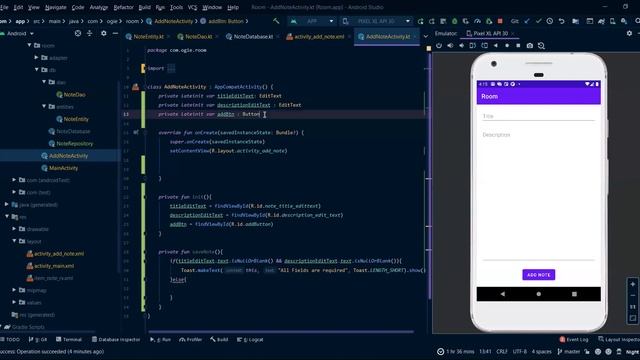
Task: Click the master Git branch widget
Action: (569, 351)
